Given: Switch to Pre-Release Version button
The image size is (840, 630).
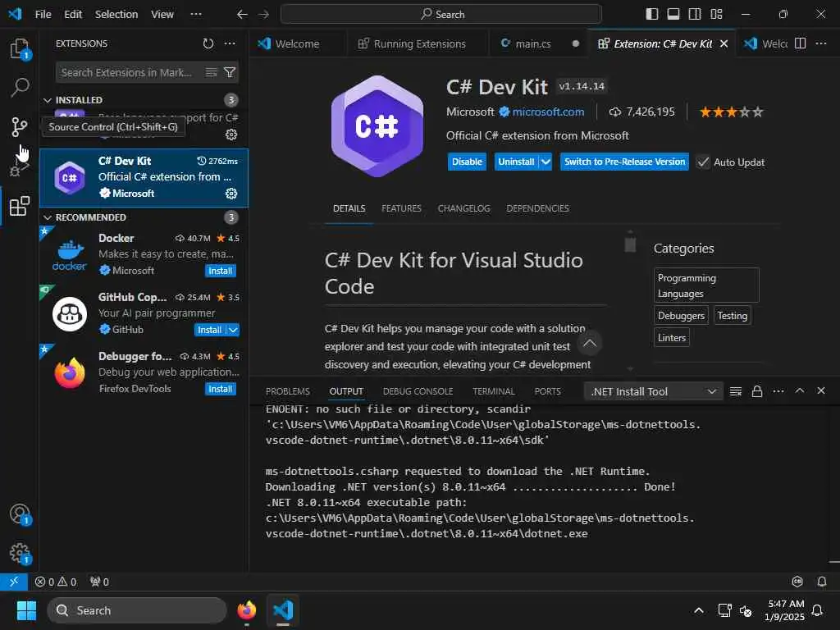Looking at the screenshot, I should click(624, 162).
